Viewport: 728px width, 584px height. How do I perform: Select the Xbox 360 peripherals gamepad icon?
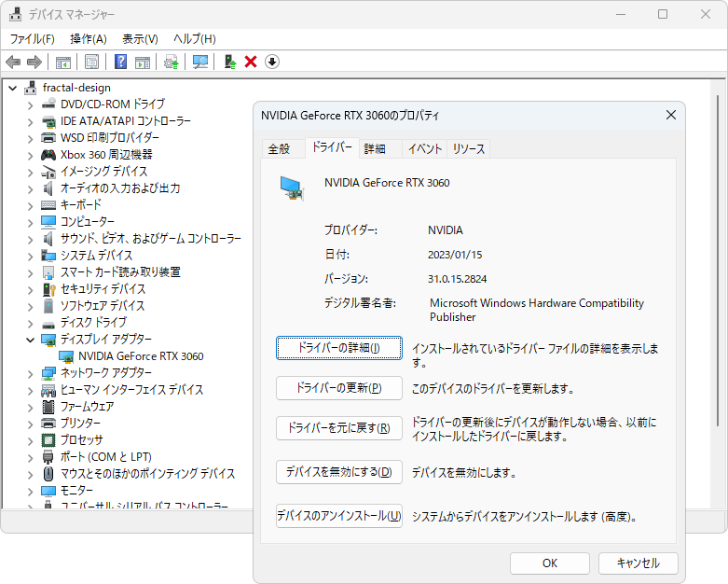(48, 155)
